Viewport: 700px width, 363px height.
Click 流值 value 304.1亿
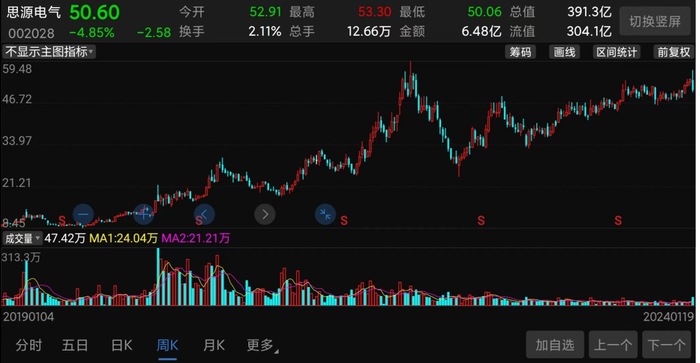(x=589, y=31)
